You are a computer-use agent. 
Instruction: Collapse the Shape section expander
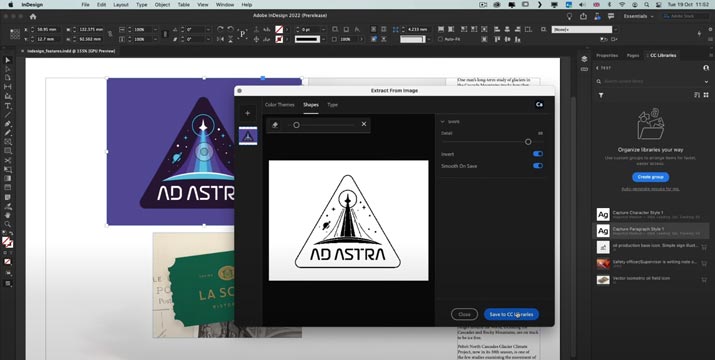442,122
